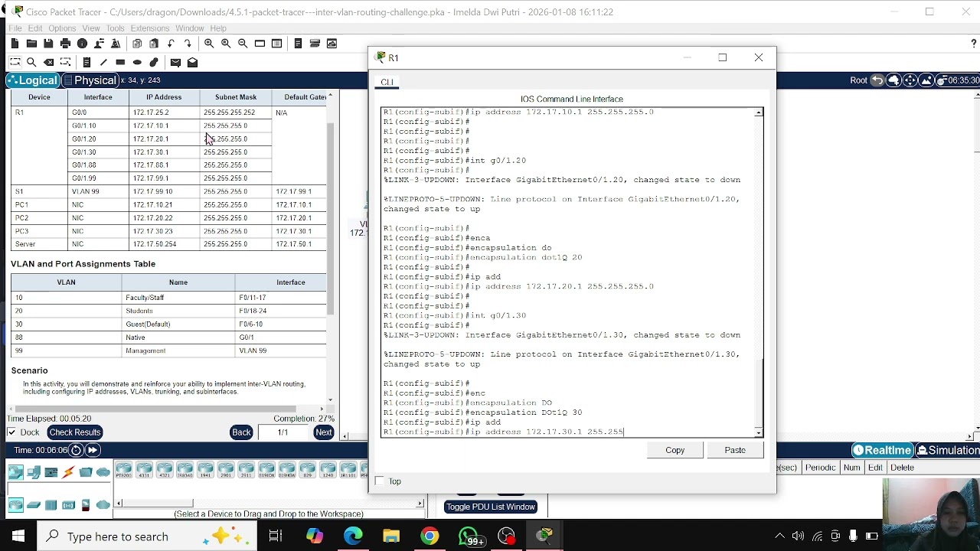This screenshot has height=551, width=980.
Task: Save the activity with the floppy icon
Action: 48,44
